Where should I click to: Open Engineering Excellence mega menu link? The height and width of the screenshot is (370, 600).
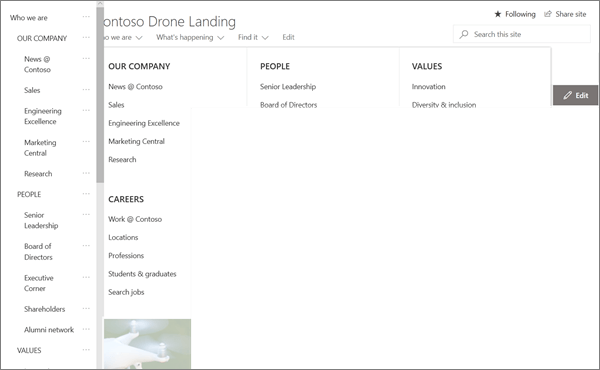click(144, 123)
